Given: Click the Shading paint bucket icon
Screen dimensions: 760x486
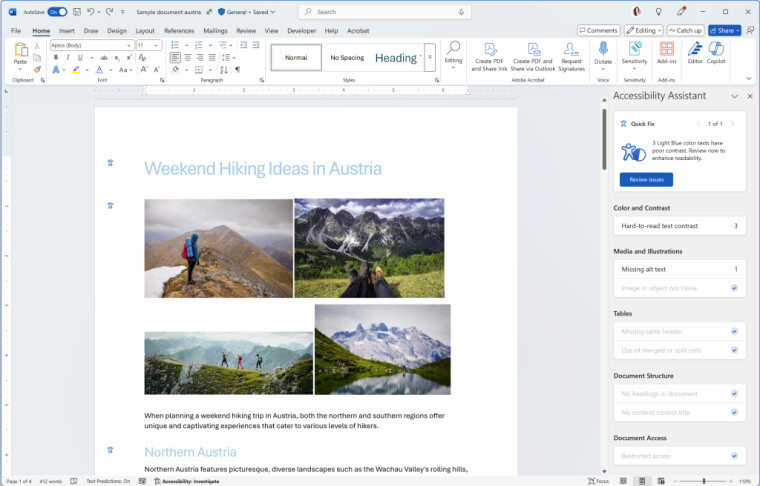Looking at the screenshot, I should 175,70.
